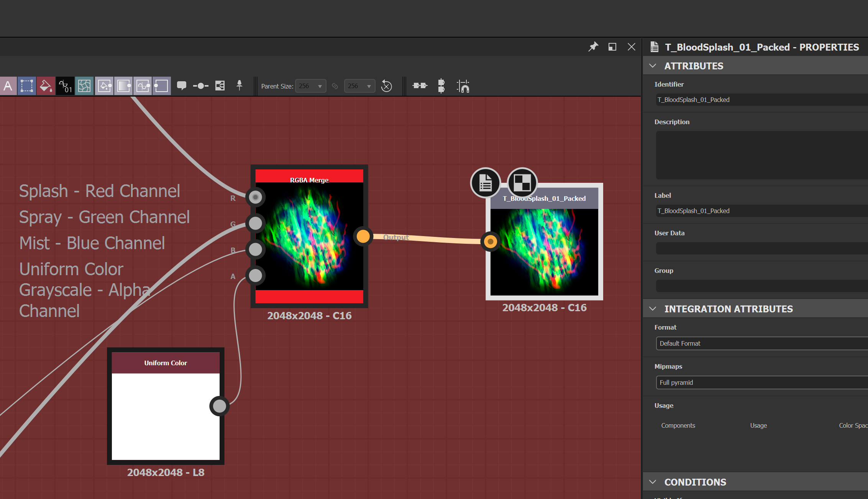The image size is (868, 499).
Task: Collapse the Integration Attributes section
Action: click(x=653, y=309)
